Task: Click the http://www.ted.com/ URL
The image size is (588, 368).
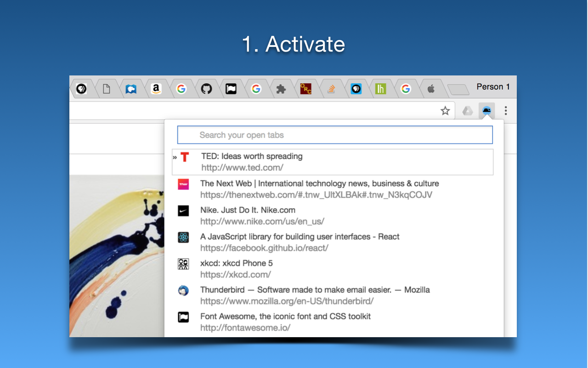Action: pos(242,167)
